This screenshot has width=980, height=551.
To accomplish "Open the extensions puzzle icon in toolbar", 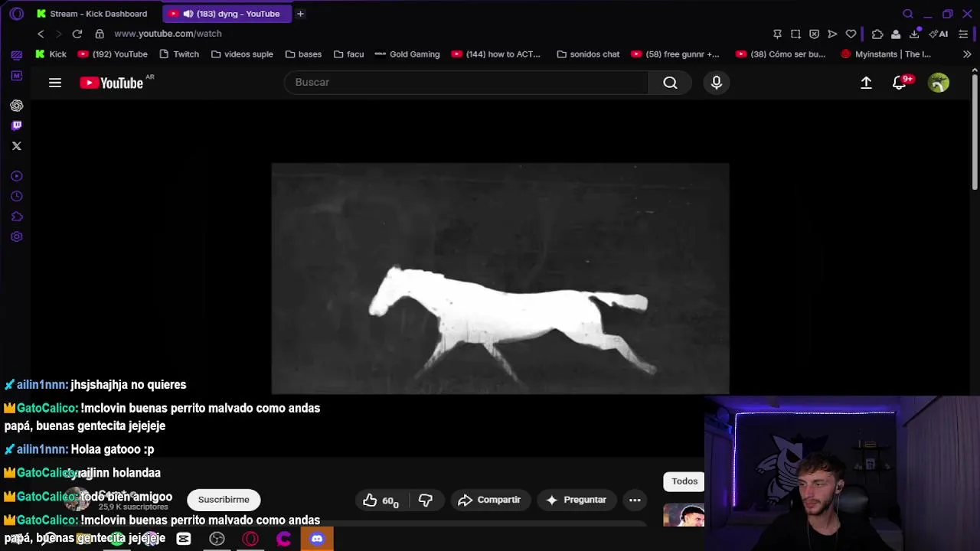I will [877, 34].
